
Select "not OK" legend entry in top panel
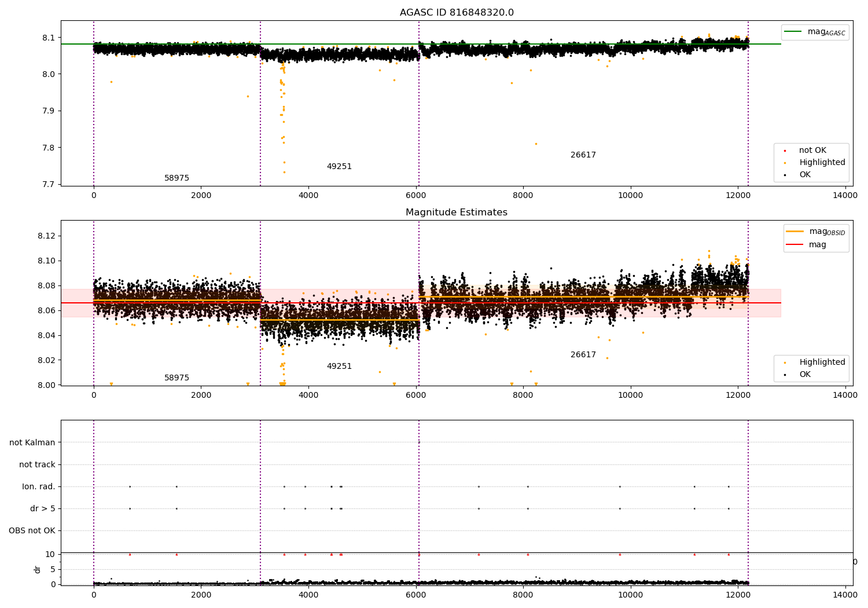[812, 151]
